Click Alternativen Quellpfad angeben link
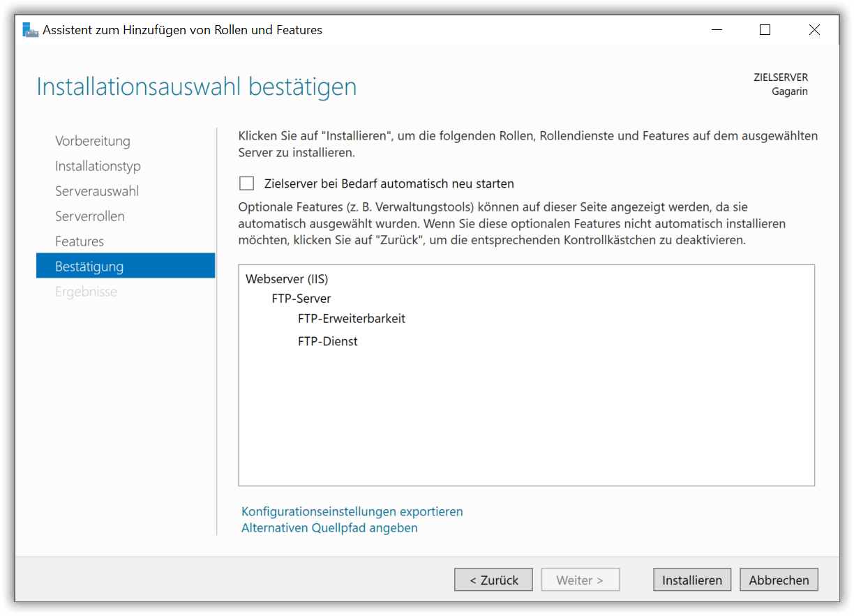The height and width of the screenshot is (616, 854). (329, 528)
